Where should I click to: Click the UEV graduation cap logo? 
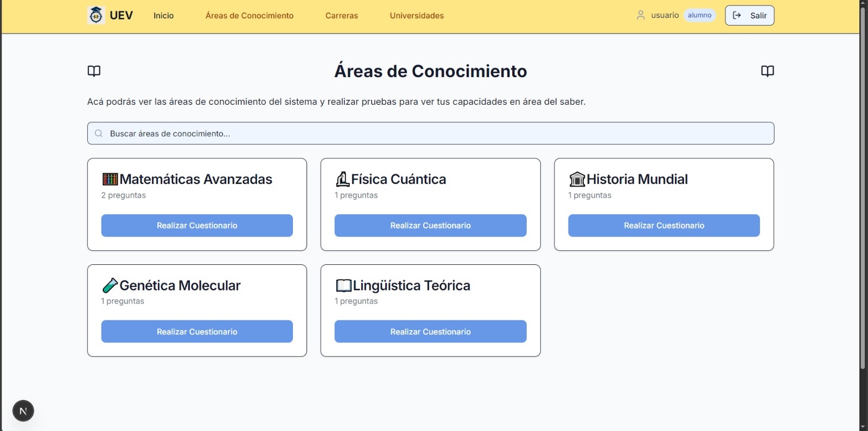(96, 15)
